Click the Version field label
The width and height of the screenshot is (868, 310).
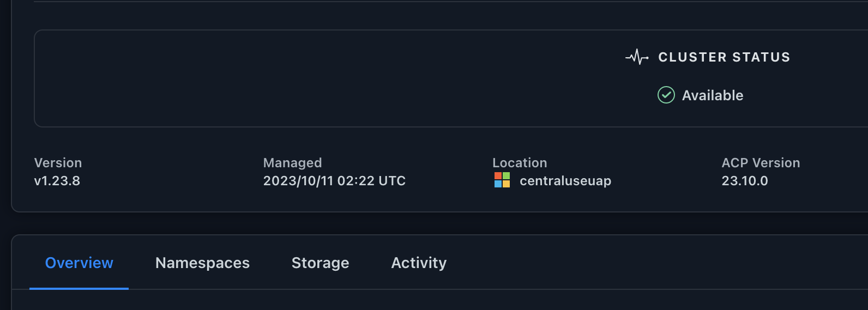tap(58, 163)
